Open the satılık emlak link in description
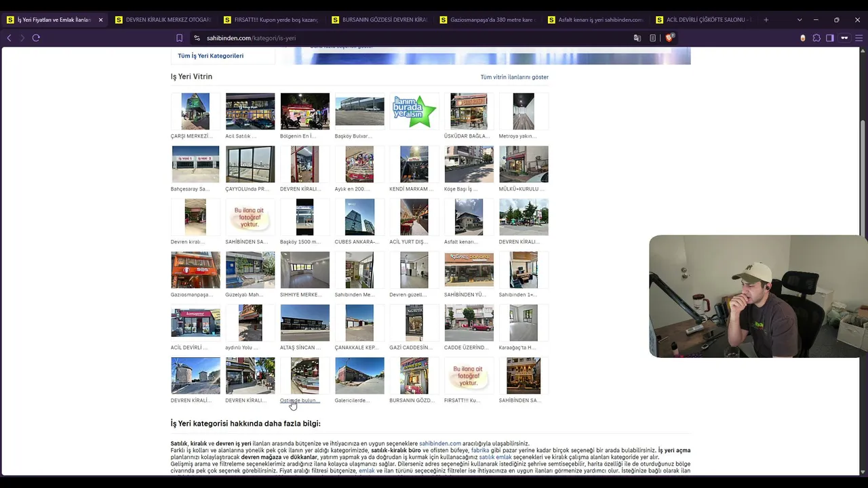This screenshot has height=488, width=868. 496,457
